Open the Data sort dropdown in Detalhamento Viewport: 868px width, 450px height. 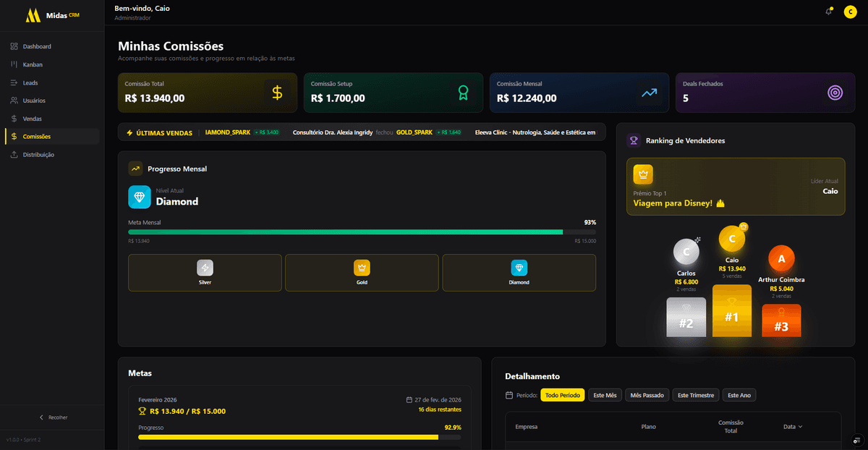pos(792,426)
